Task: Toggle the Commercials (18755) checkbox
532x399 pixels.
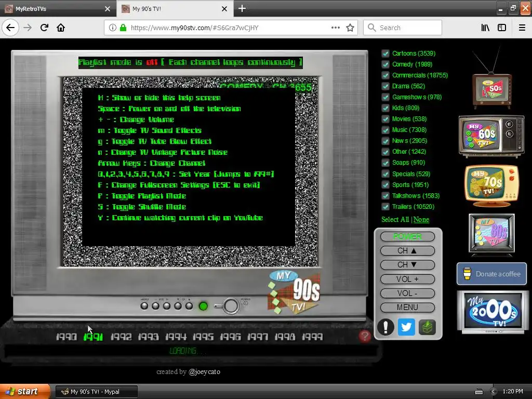Action: [x=385, y=75]
